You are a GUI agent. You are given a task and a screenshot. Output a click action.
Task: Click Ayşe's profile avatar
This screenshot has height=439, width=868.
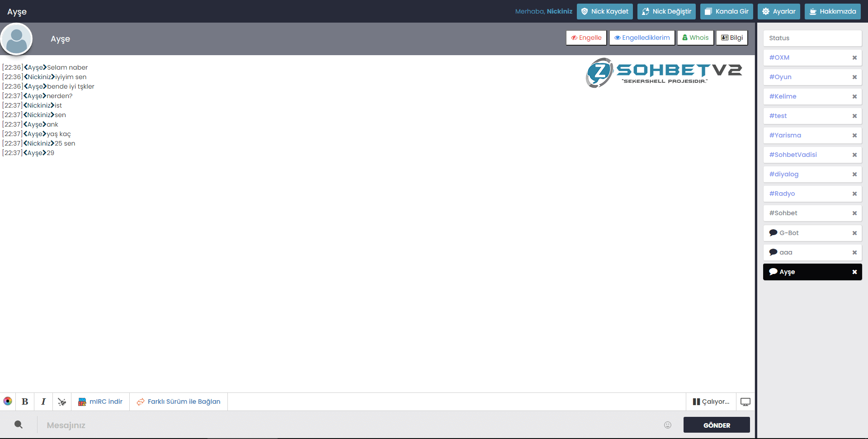pyautogui.click(x=17, y=39)
